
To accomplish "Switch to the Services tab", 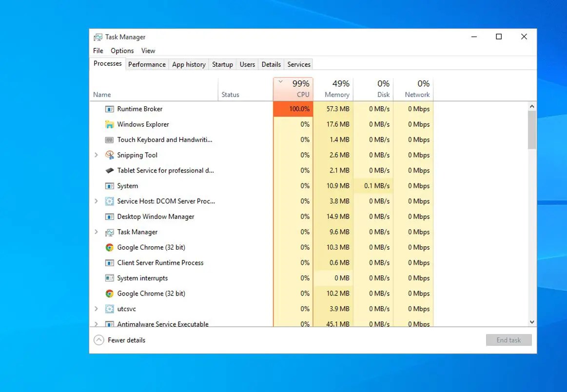I will [x=298, y=64].
